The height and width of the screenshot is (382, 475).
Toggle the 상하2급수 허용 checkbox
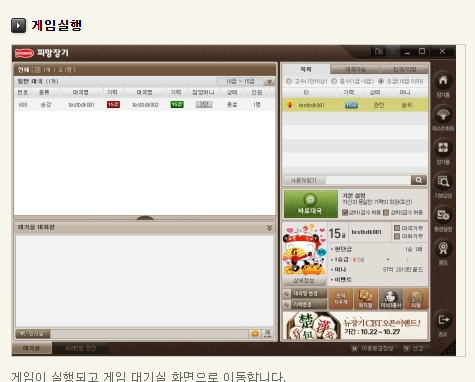(386, 213)
